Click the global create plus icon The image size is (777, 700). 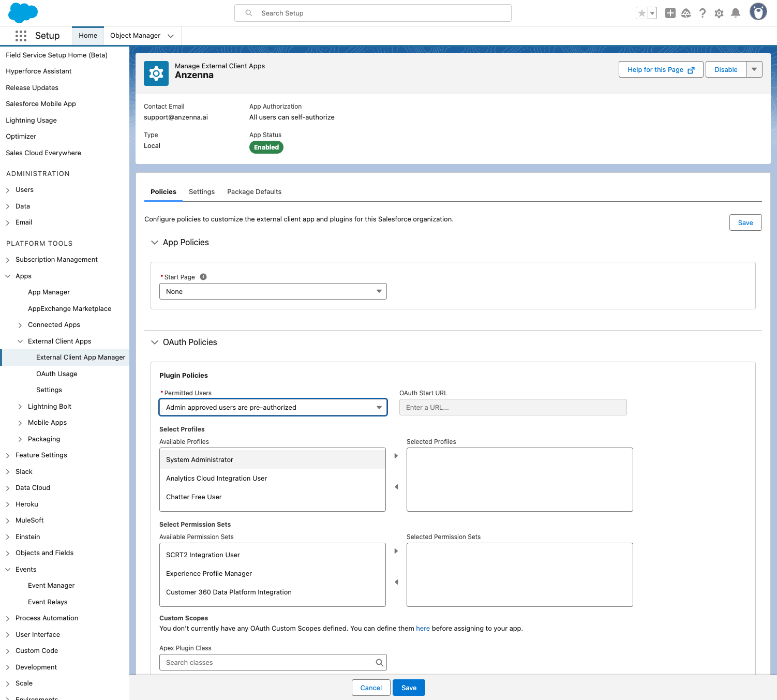pyautogui.click(x=670, y=13)
